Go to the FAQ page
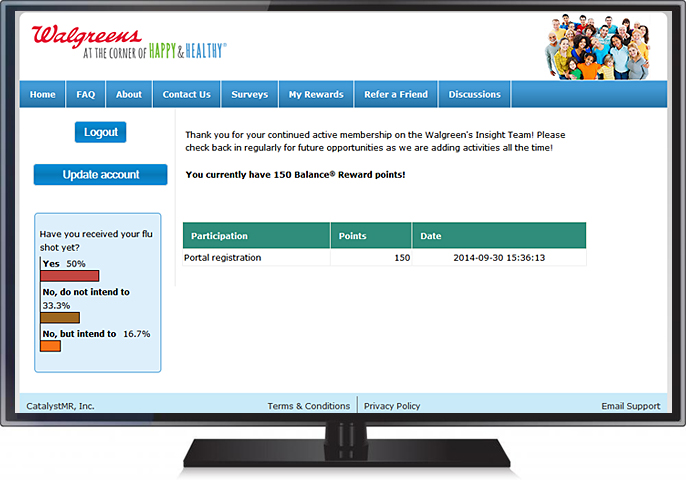This screenshot has width=686, height=480. click(x=86, y=95)
